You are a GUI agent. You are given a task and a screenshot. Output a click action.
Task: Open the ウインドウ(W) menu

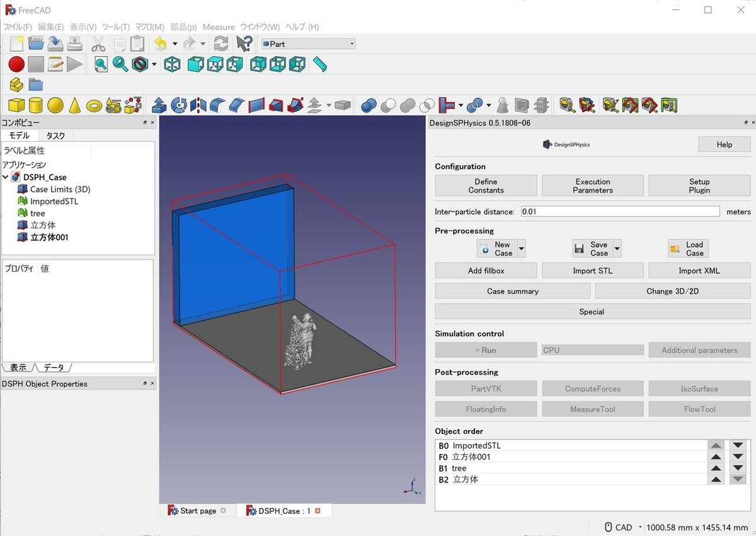[260, 27]
